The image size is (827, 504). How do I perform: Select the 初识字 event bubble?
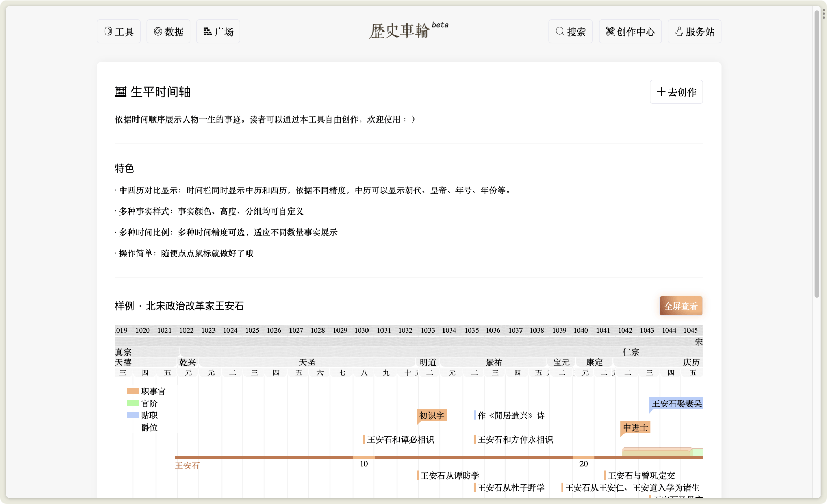432,415
